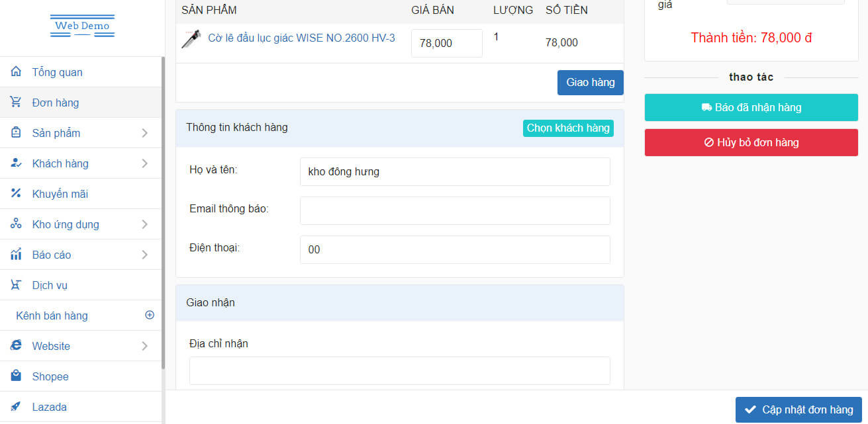Open the Dịch vụ menu item
The width and height of the screenshot is (868, 424).
coord(50,285)
